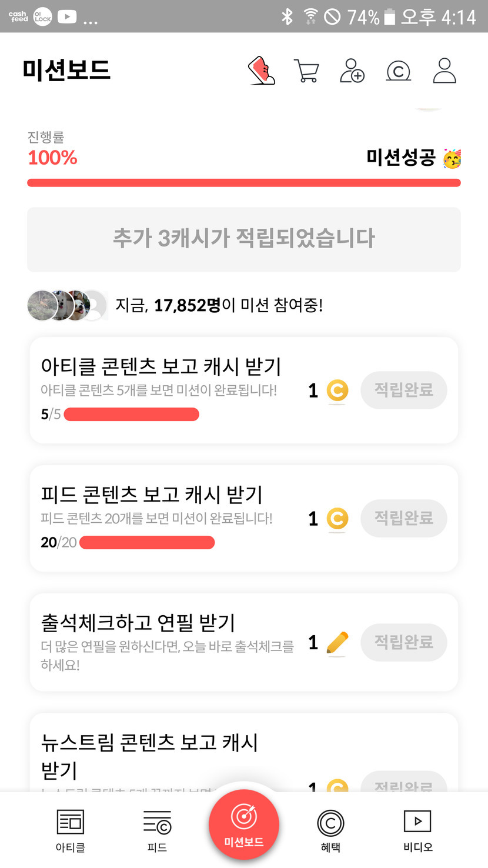Tap the 추가 3캐시가 적립되었습니다 banner
Screen dimensions: 488x868
[243, 239]
